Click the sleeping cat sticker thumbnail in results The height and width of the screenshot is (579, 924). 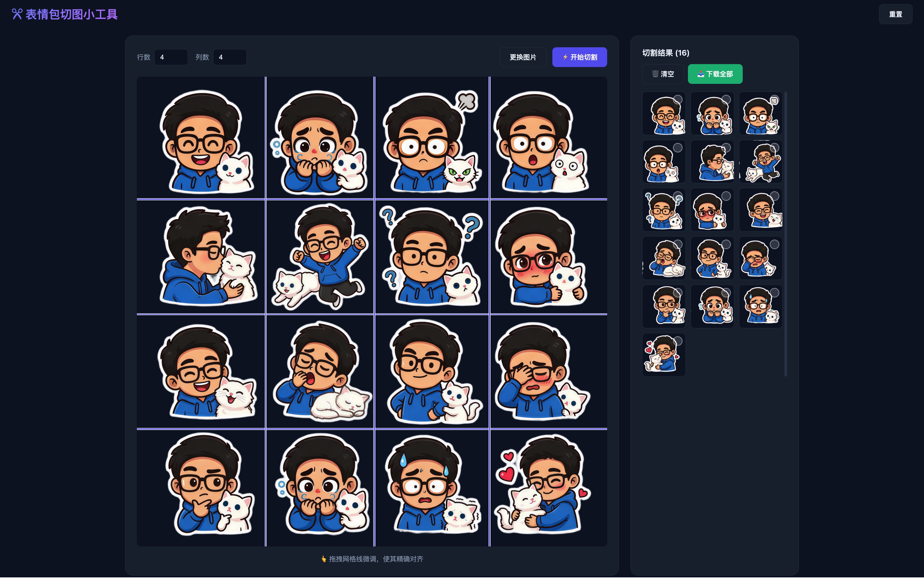coord(664,258)
